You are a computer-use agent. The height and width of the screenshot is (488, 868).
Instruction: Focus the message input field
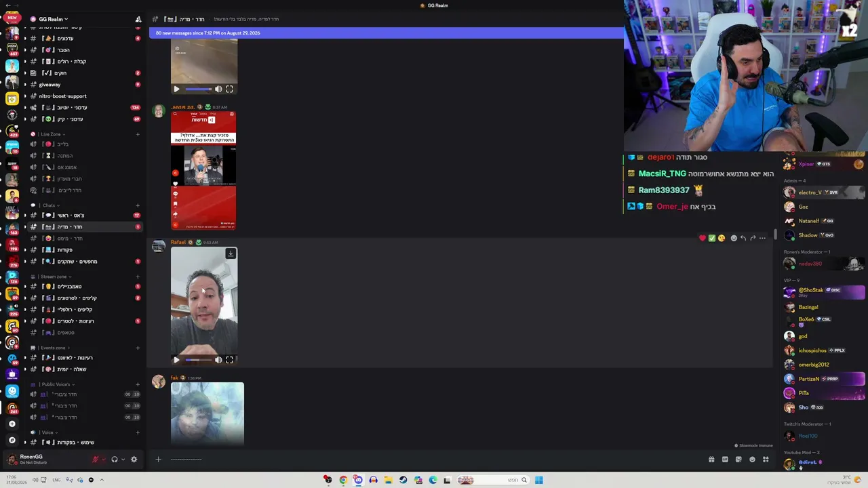click(x=434, y=460)
